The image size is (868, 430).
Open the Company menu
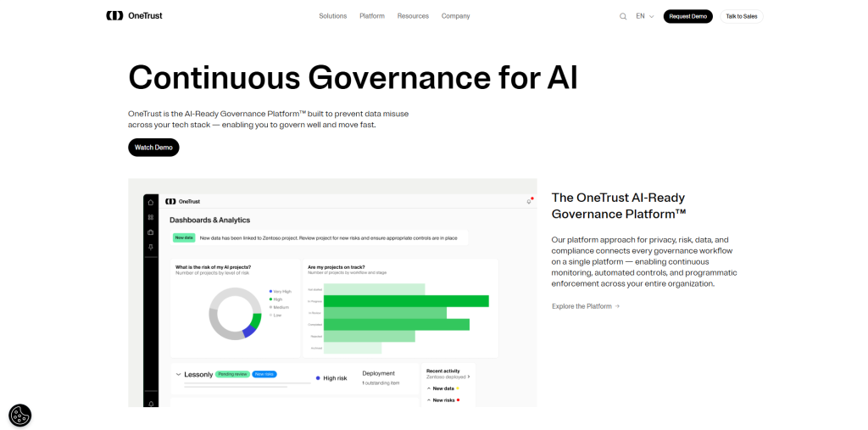(455, 16)
